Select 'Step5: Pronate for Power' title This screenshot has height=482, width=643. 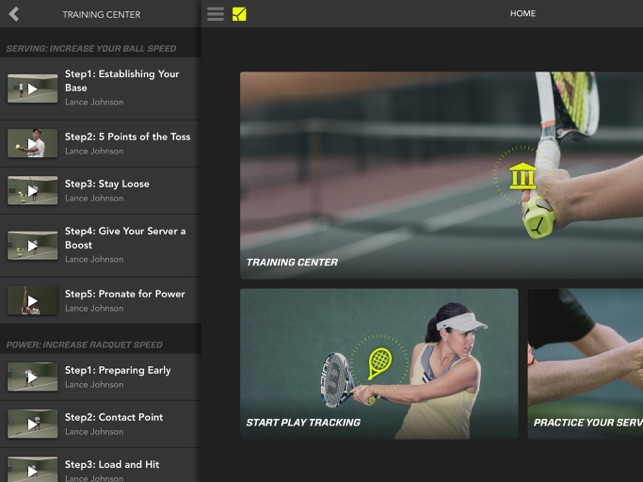(125, 294)
